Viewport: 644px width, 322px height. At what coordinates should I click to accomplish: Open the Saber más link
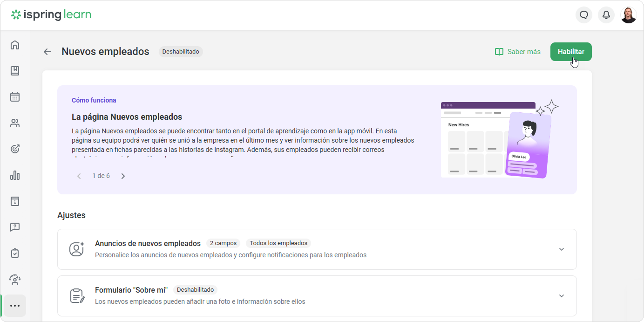517,52
